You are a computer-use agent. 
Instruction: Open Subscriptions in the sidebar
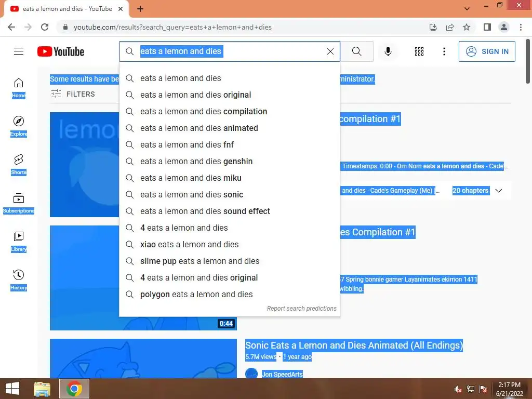click(x=19, y=203)
